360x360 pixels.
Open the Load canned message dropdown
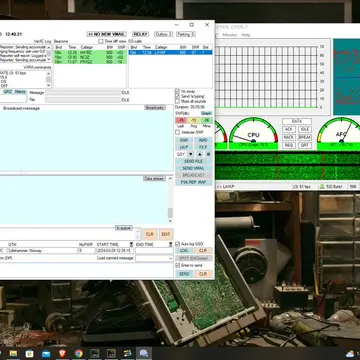(x=154, y=258)
